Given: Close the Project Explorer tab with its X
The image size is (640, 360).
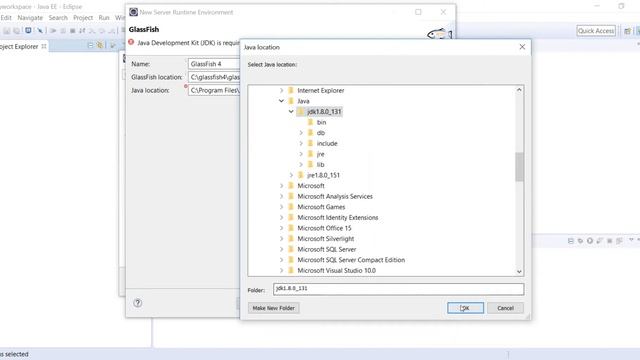Looking at the screenshot, I should [x=44, y=46].
